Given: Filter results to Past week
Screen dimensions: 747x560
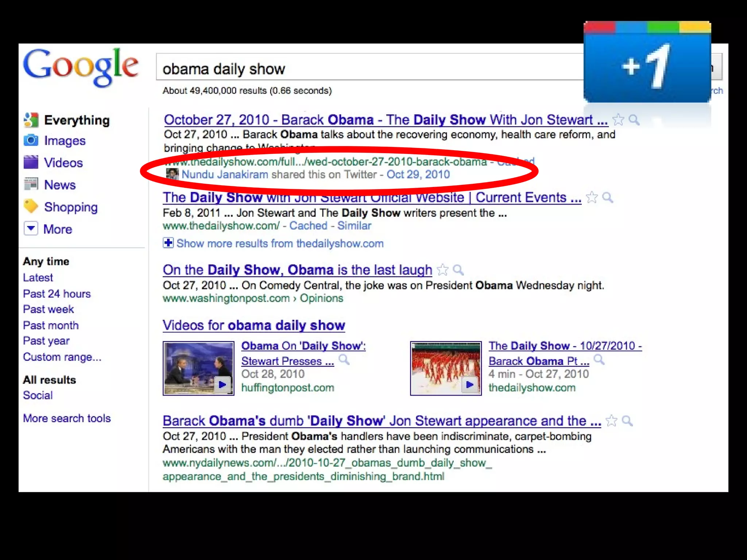Looking at the screenshot, I should (x=48, y=309).
